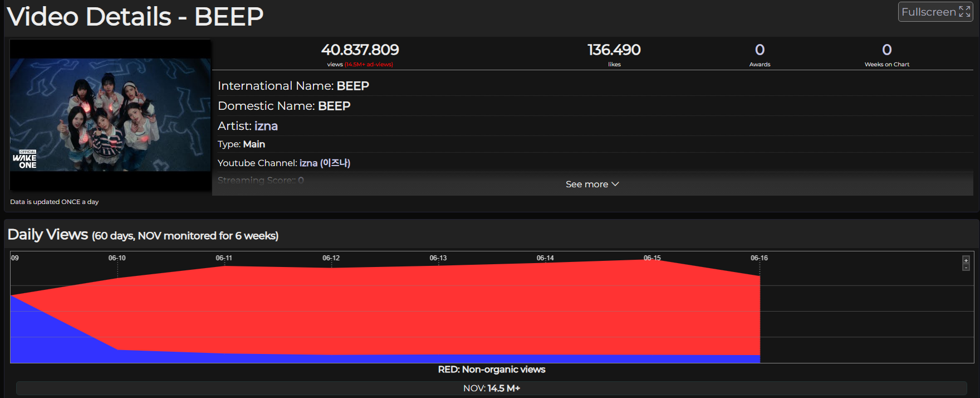The width and height of the screenshot is (980, 398).
Task: Click the Fullscreen button
Action: (935, 12)
